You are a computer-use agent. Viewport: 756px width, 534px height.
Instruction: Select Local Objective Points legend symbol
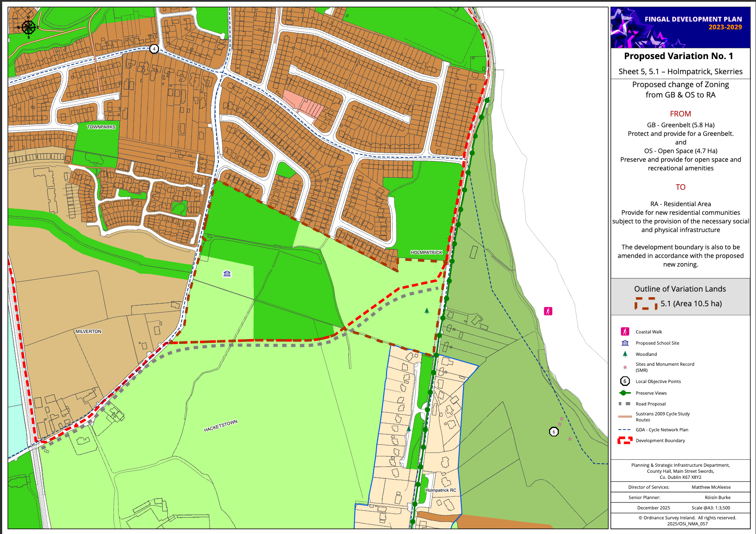coord(625,381)
